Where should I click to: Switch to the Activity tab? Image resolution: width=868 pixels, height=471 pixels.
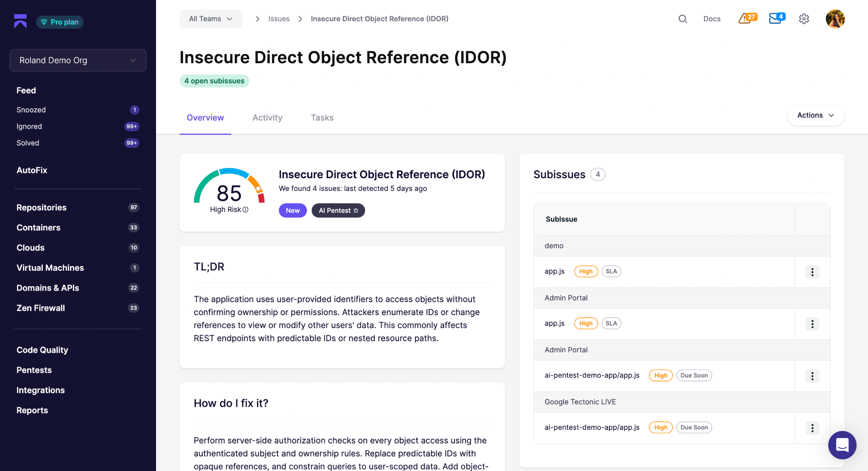click(x=267, y=118)
